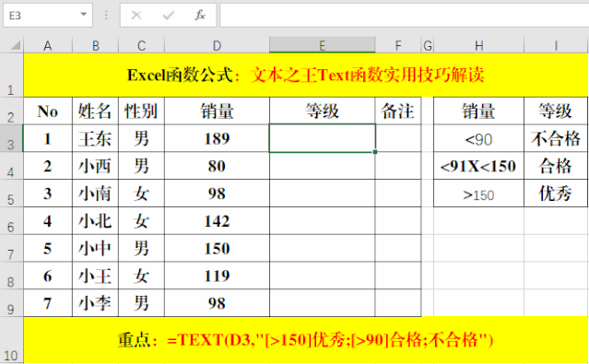589x364 pixels.
Task: Click the '等级' header in column I
Action: click(556, 112)
